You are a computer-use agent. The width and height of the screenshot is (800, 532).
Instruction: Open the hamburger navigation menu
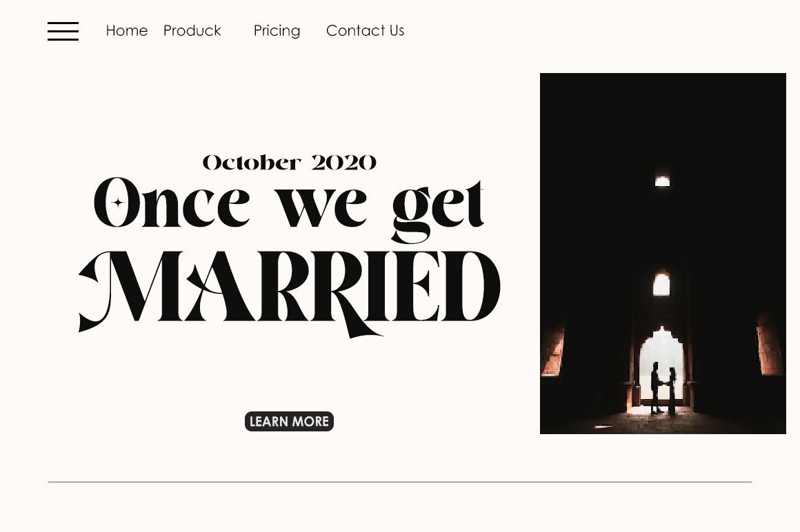tap(63, 31)
